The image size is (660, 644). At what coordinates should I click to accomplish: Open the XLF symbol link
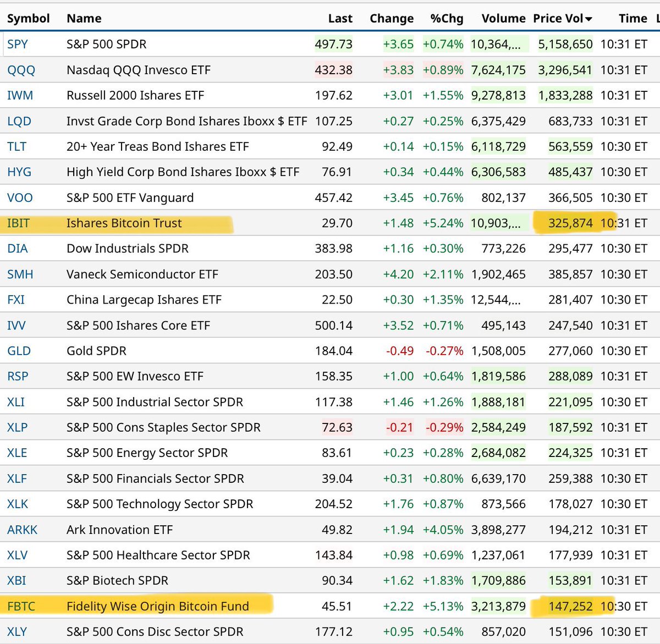pyautogui.click(x=17, y=478)
